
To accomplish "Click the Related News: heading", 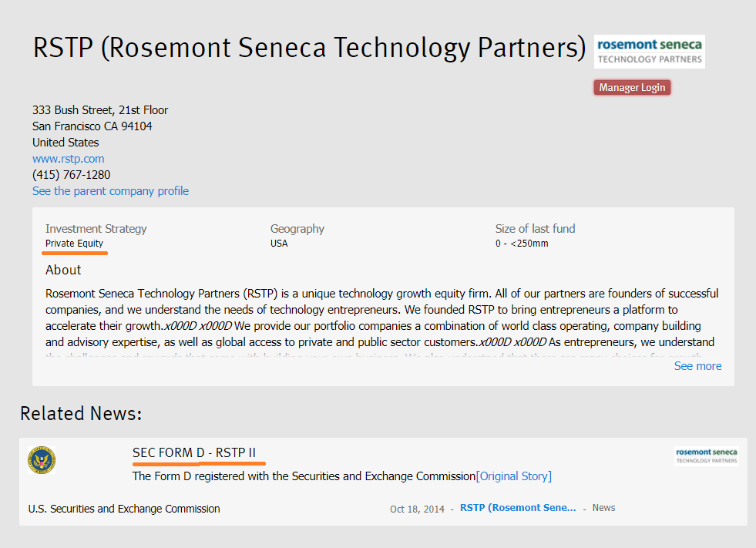I will pos(81,414).
